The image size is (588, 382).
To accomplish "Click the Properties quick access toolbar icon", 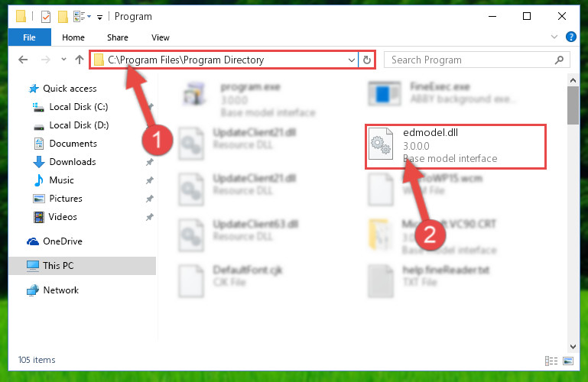I will [46, 17].
